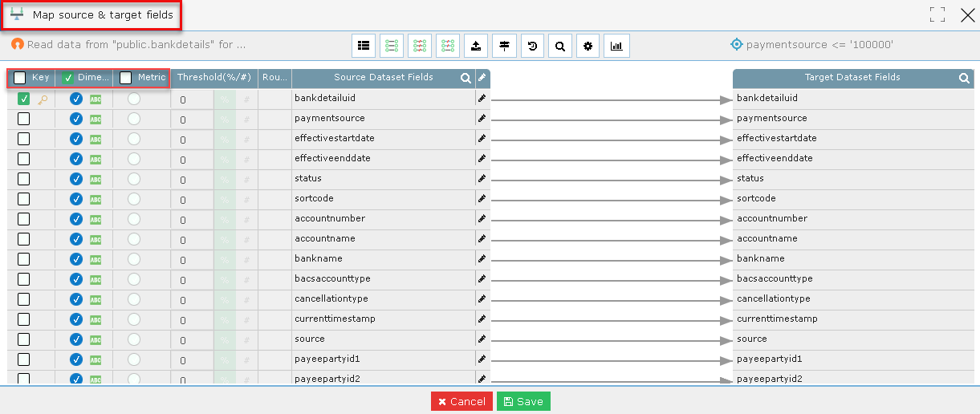Tick the Key checkbox for paymentsource
Viewport: 980px width, 414px height.
point(24,119)
